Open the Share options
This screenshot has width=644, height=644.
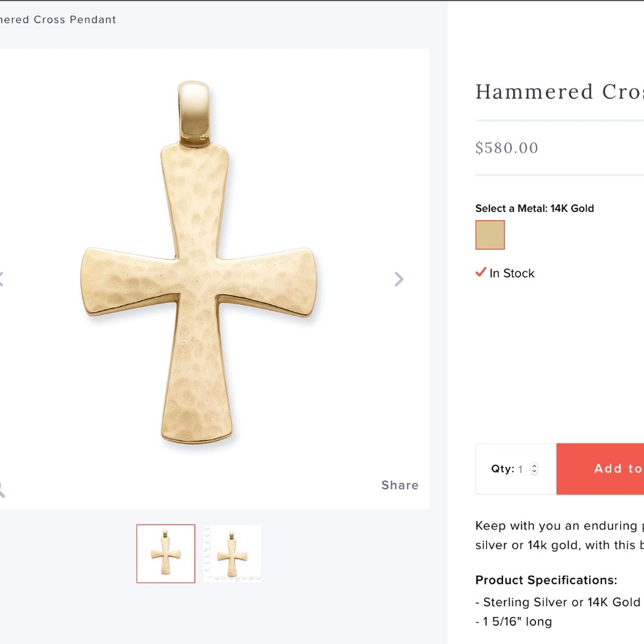(399, 485)
